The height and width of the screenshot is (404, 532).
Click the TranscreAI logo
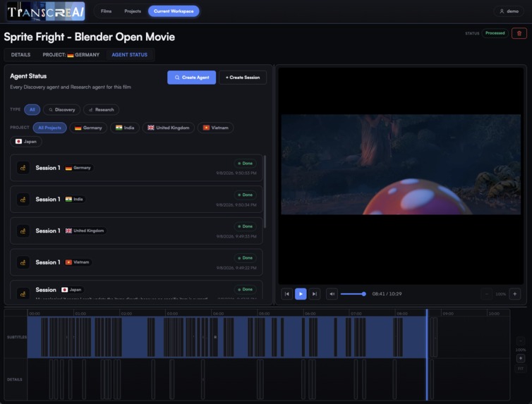coord(46,11)
